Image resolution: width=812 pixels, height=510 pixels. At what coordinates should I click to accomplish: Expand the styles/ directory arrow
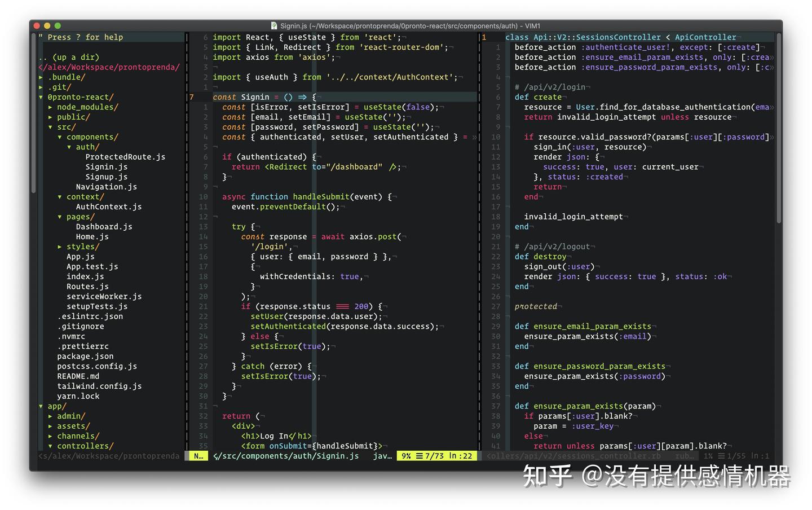coord(60,247)
